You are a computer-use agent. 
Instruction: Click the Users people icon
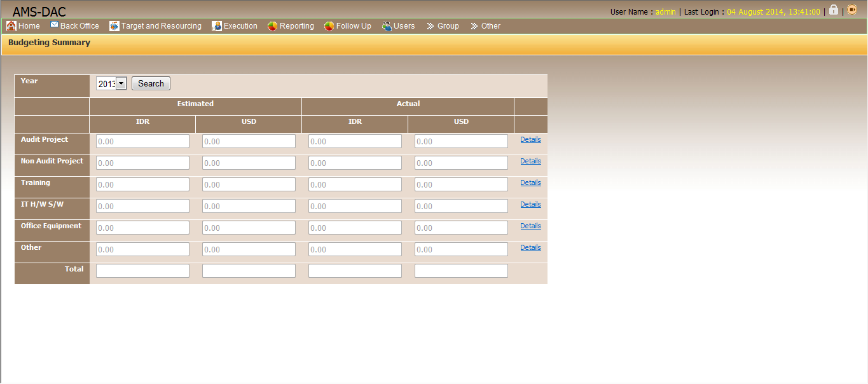point(387,26)
